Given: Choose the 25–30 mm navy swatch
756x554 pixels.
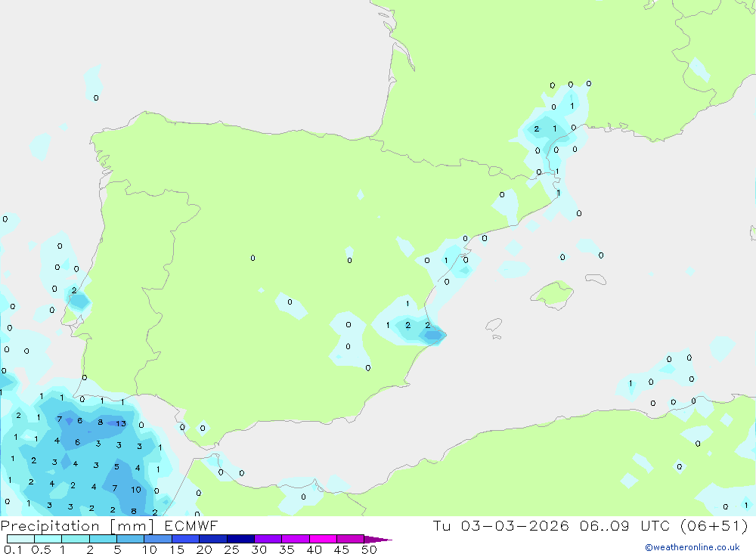Looking at the screenshot, I should 240,539.
